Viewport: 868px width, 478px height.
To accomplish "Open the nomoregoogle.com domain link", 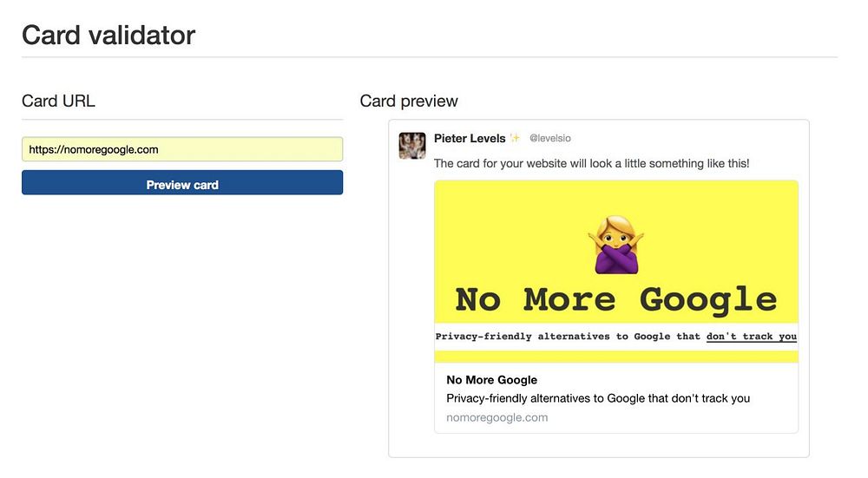I will pos(497,417).
